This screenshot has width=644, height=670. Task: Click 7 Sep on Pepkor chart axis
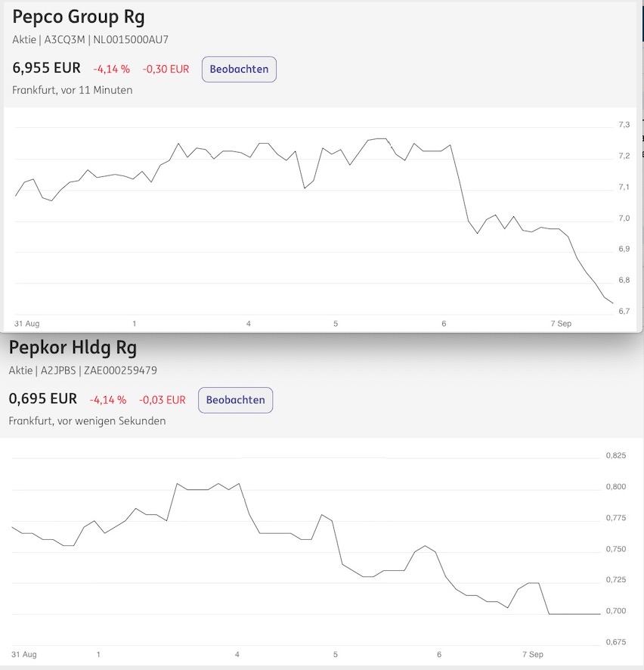pos(532,654)
